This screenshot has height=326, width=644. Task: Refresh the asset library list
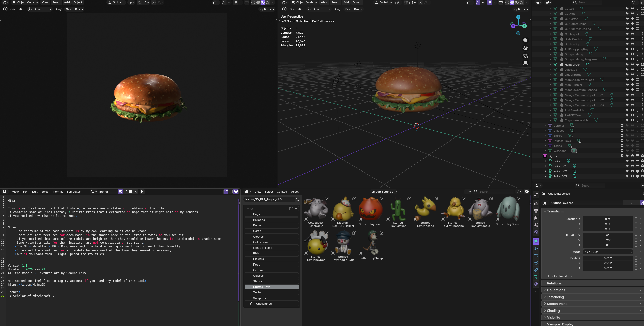click(x=298, y=199)
